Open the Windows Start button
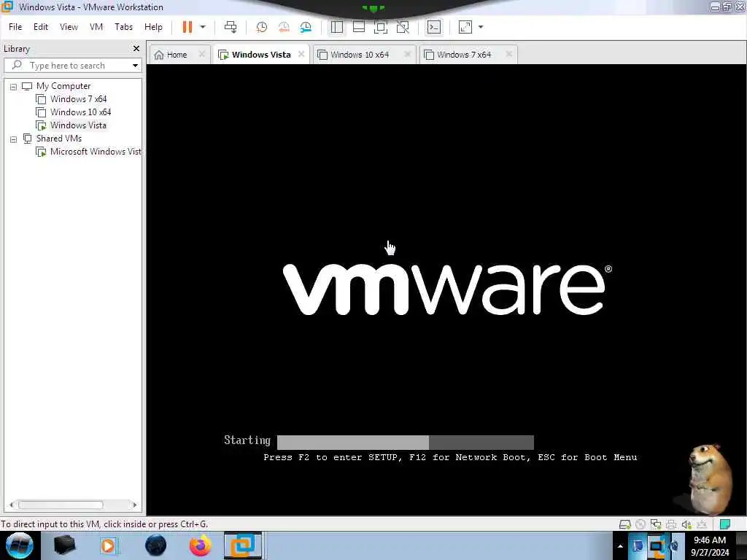The image size is (747, 560). [20, 545]
